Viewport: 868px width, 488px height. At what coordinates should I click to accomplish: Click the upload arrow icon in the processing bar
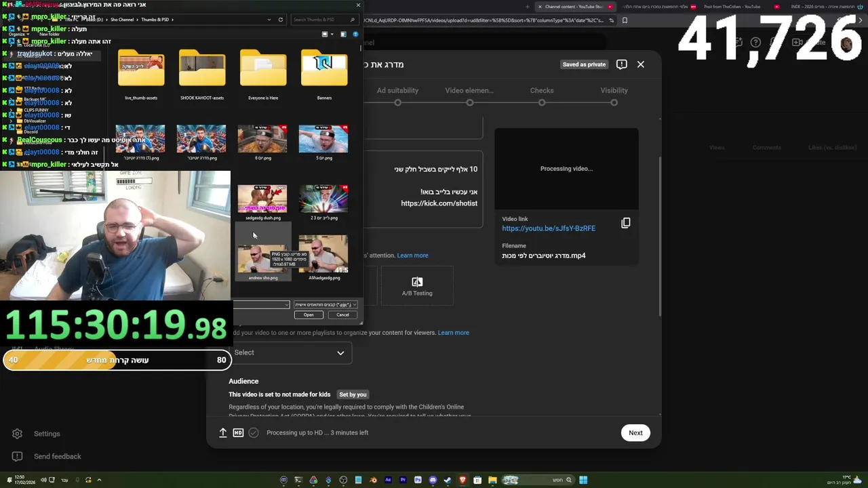coord(222,432)
